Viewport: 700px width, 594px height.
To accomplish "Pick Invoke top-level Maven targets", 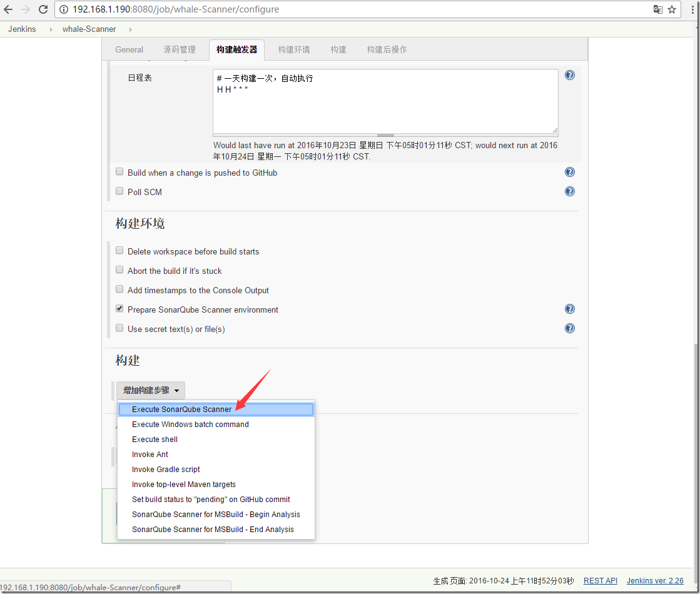I will [216, 485].
